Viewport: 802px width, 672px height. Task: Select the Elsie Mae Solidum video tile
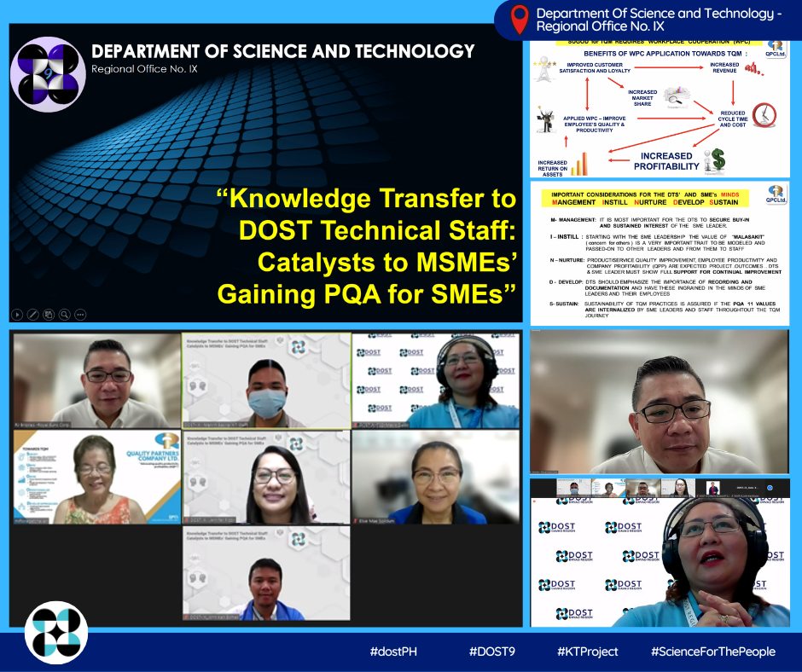point(436,478)
